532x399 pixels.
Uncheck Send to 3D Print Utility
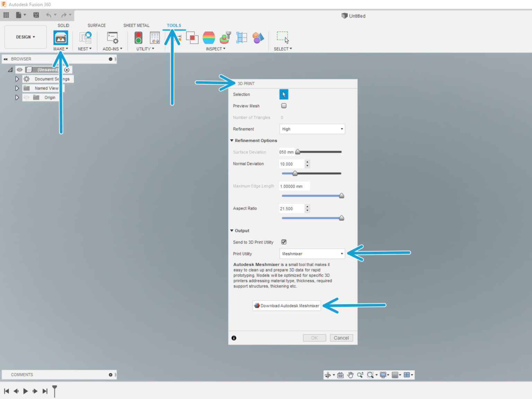click(284, 242)
